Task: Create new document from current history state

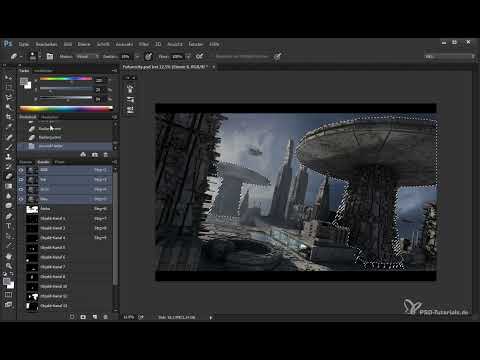Action: coord(83,155)
